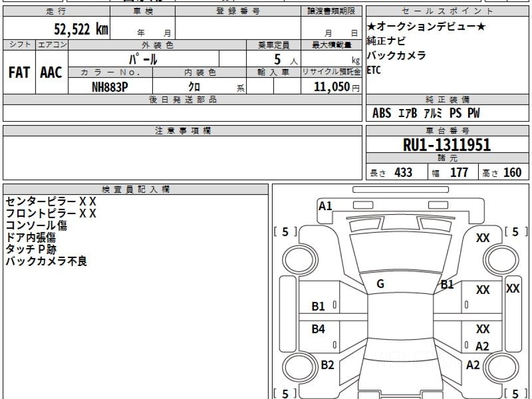
Task: Click the rearview mirror shape atop the diagram
Action: tap(400, 189)
